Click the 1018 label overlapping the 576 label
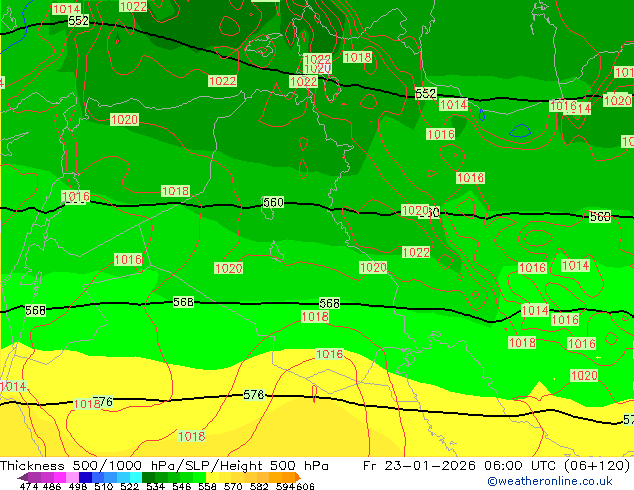The image size is (634, 490). (87, 404)
